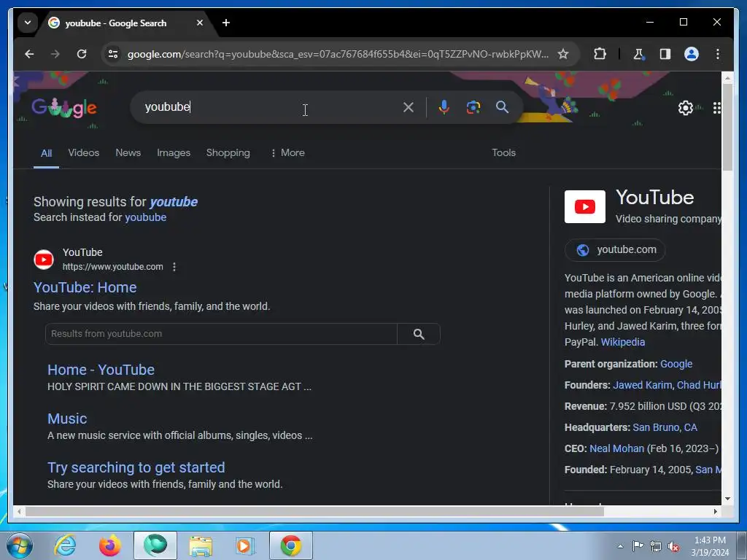Launch Firefox from the taskbar
This screenshot has height=560, width=747.
[109, 545]
